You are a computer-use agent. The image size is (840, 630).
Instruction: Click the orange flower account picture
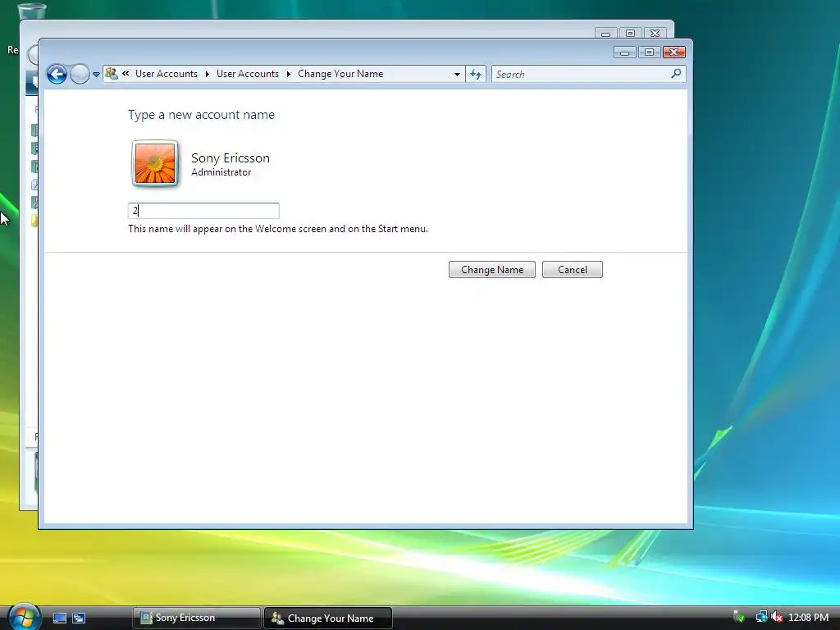(x=155, y=163)
